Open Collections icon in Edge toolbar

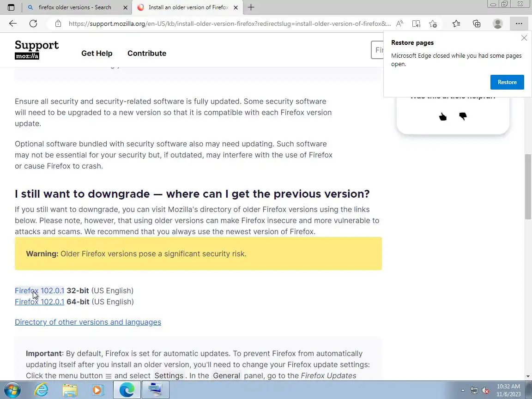tap(477, 24)
